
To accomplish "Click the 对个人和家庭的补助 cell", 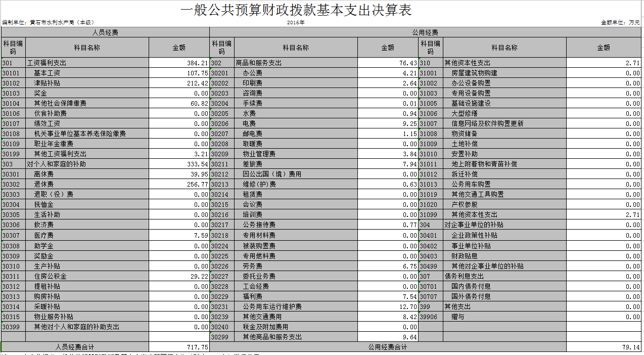I will (87, 164).
